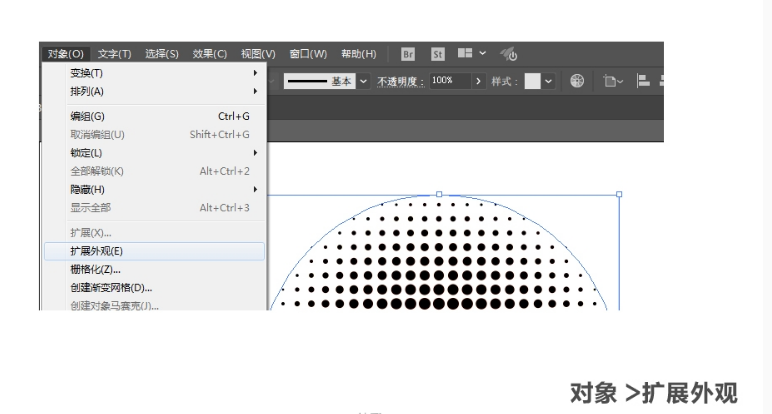Click the 样式 graphic style swatch
Image resolution: width=772 pixels, height=414 pixels.
(x=532, y=81)
